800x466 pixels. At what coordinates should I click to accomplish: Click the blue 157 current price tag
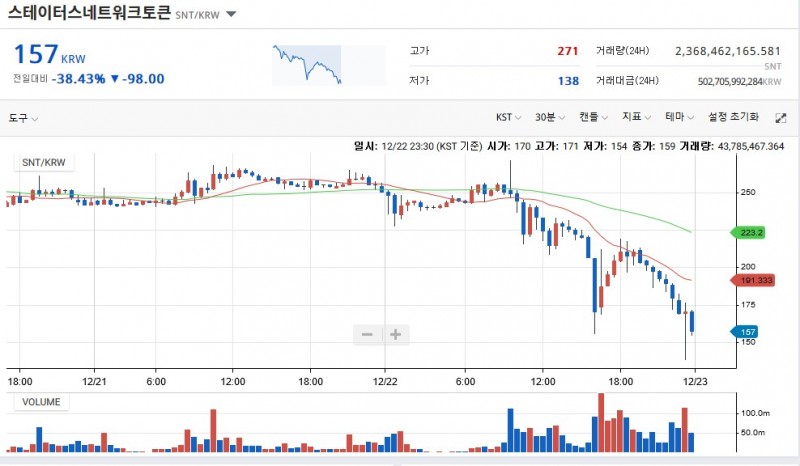745,332
